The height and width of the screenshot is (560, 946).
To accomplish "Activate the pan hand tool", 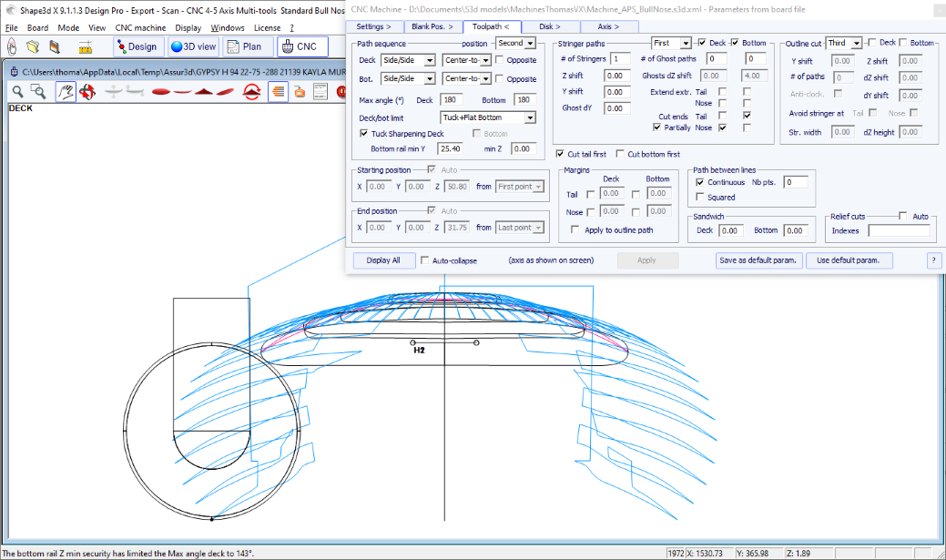I will pyautogui.click(x=66, y=91).
